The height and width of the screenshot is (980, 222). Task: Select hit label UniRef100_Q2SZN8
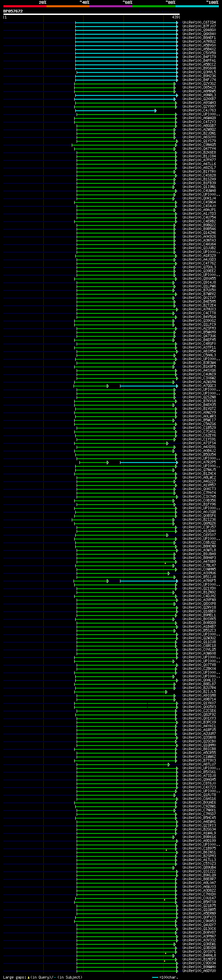tap(199, 397)
